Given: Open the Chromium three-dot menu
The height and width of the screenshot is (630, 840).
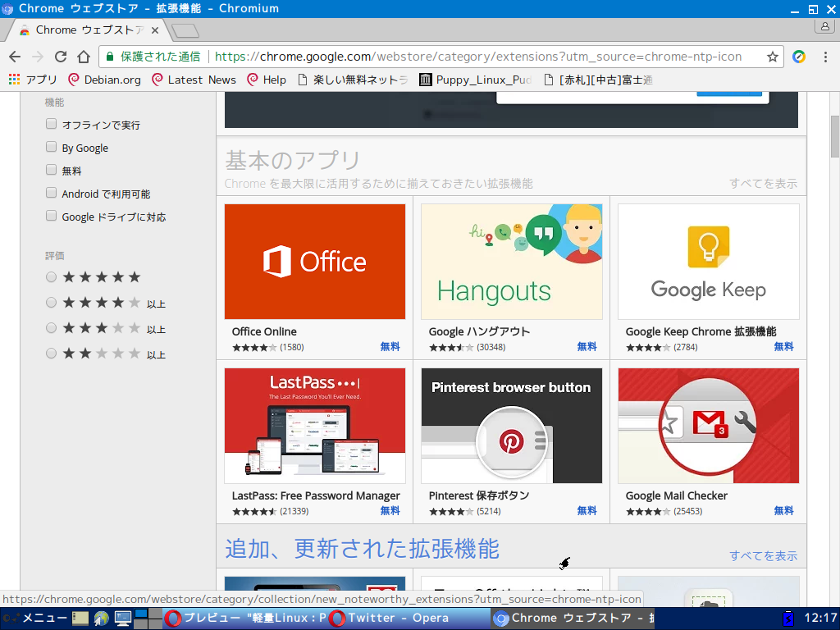Looking at the screenshot, I should coord(825,57).
